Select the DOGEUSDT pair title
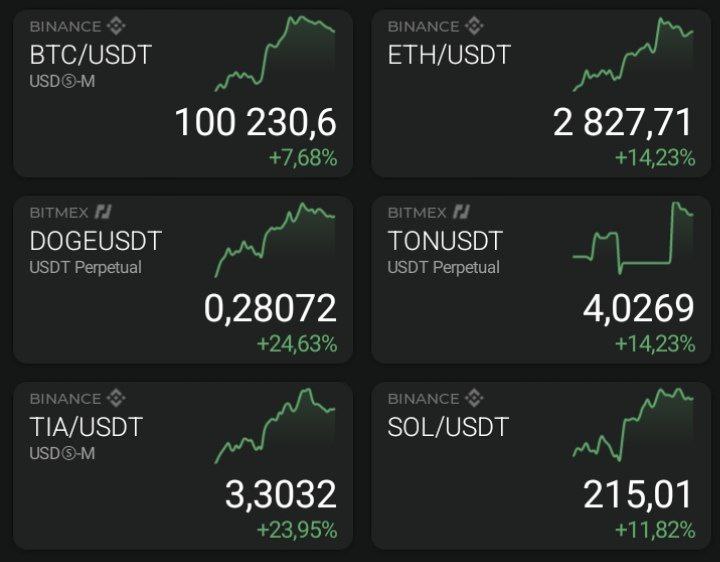 click(x=96, y=241)
